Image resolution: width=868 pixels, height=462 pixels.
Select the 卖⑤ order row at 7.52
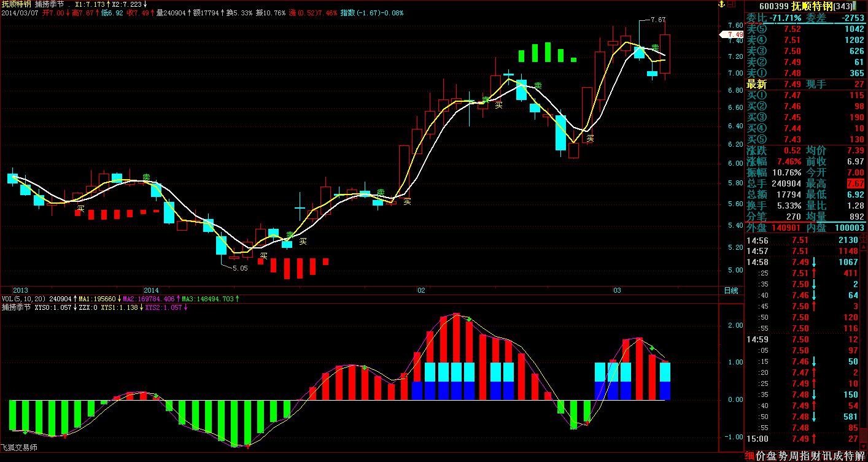[805, 29]
